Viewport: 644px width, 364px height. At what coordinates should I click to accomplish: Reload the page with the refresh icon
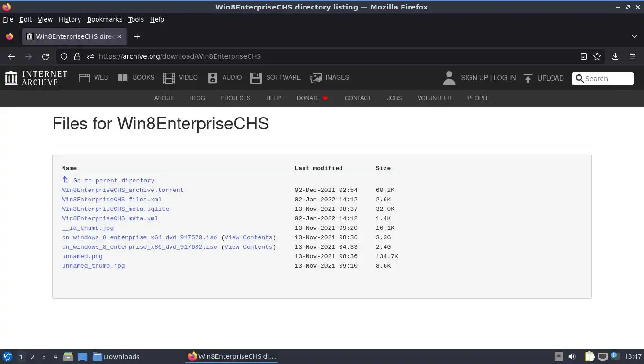click(x=45, y=56)
